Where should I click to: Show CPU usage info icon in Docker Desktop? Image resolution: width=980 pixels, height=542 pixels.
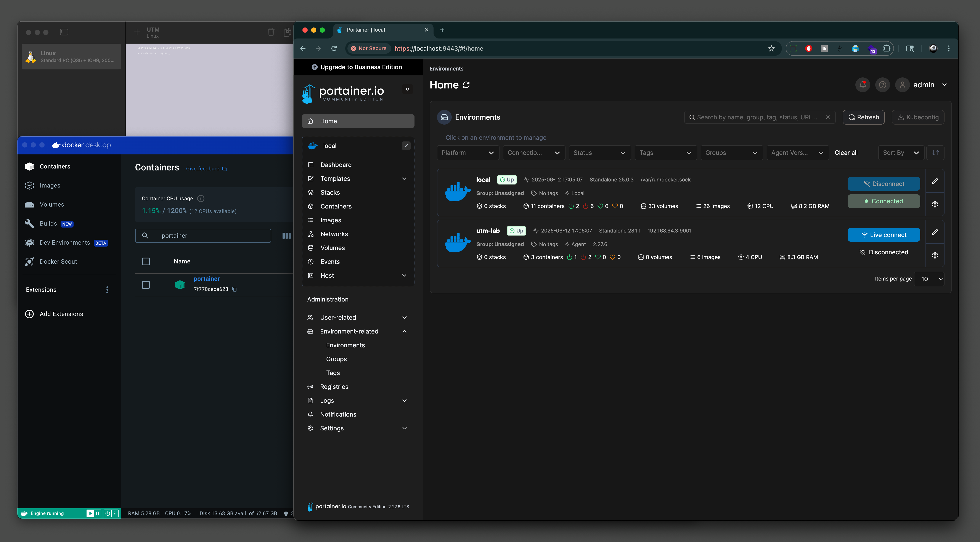coord(201,199)
